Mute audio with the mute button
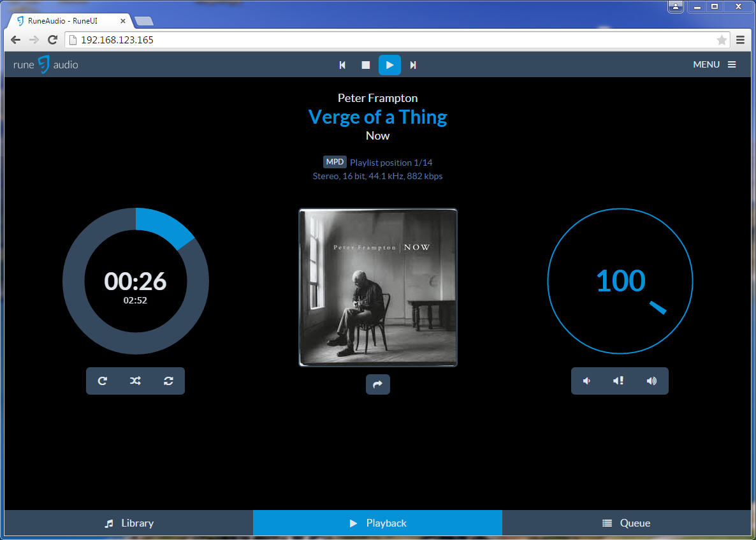This screenshot has height=540, width=756. point(618,381)
